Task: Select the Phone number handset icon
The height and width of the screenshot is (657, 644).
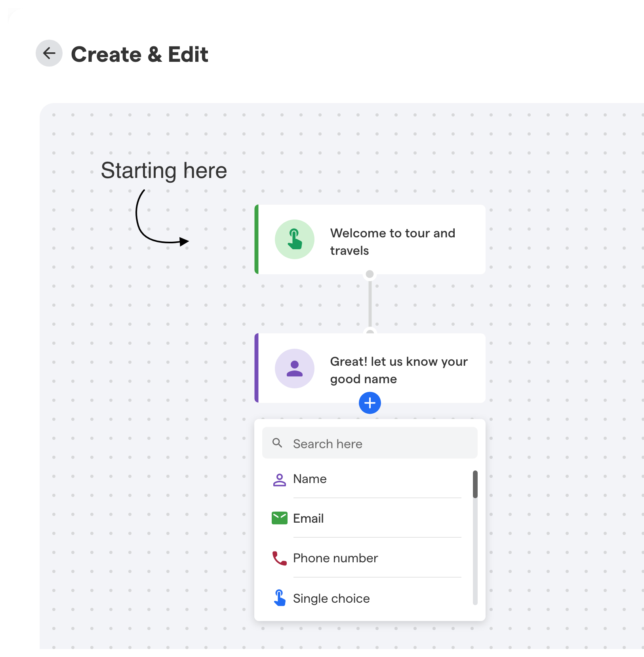Action: [280, 558]
